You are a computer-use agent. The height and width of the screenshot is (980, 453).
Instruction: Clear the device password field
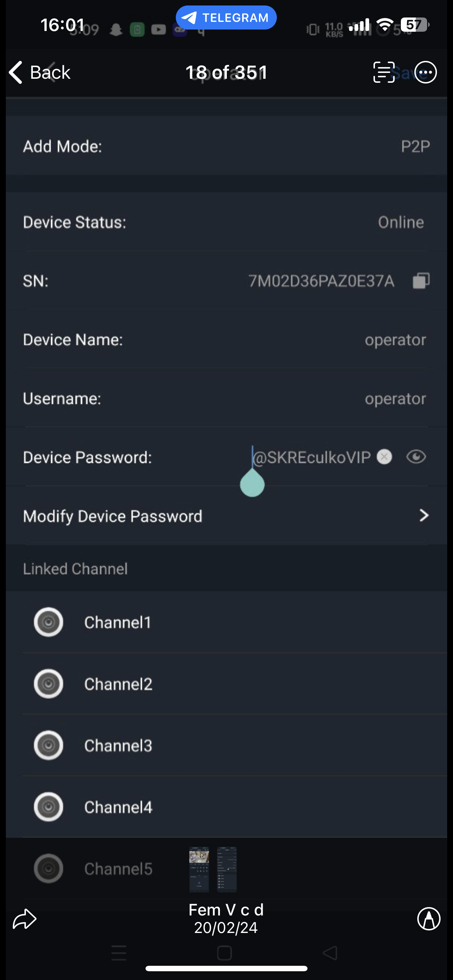(384, 457)
